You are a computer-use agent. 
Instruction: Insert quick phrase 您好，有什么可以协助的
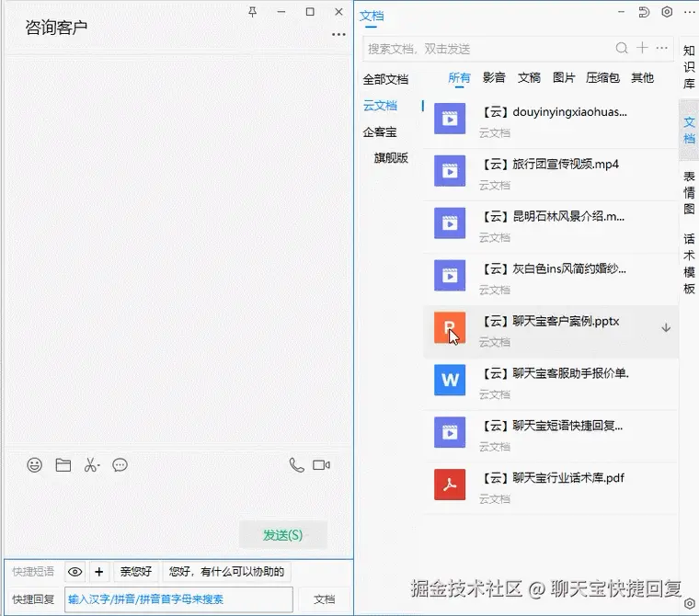tap(226, 572)
